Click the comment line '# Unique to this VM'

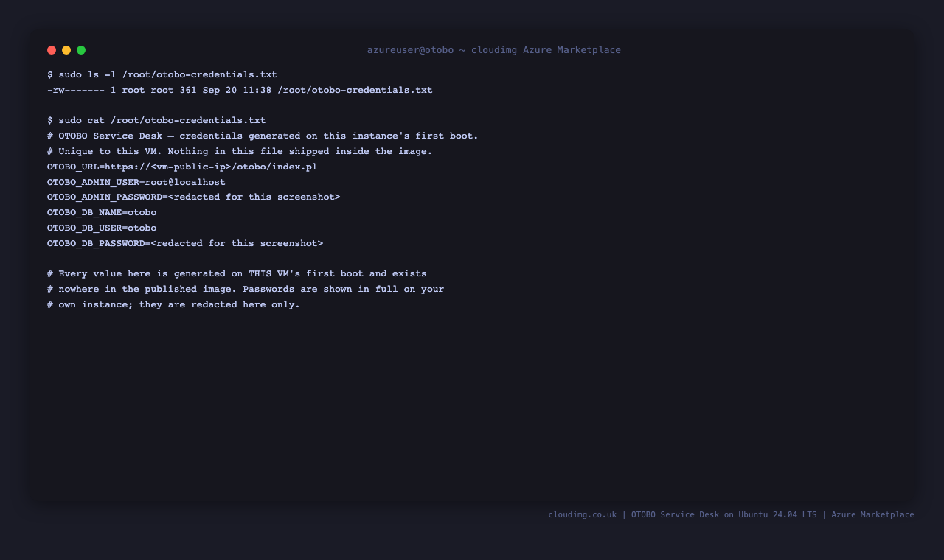240,152
